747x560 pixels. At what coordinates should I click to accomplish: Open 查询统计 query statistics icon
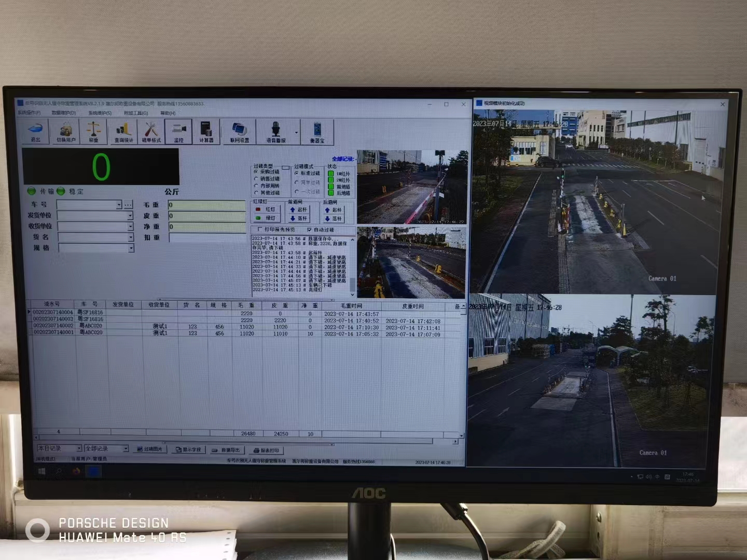(123, 132)
